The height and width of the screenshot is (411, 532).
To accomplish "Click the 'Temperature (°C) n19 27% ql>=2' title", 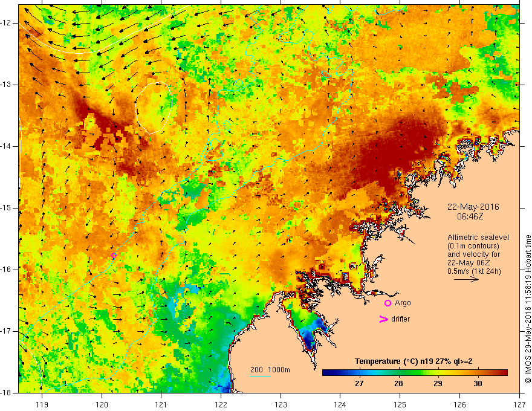I will pyautogui.click(x=414, y=361).
